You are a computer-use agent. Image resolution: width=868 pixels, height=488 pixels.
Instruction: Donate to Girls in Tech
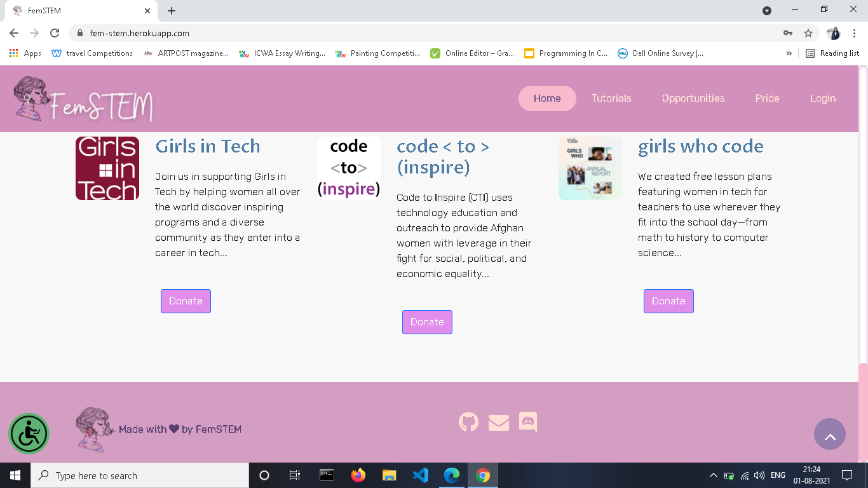click(x=186, y=301)
